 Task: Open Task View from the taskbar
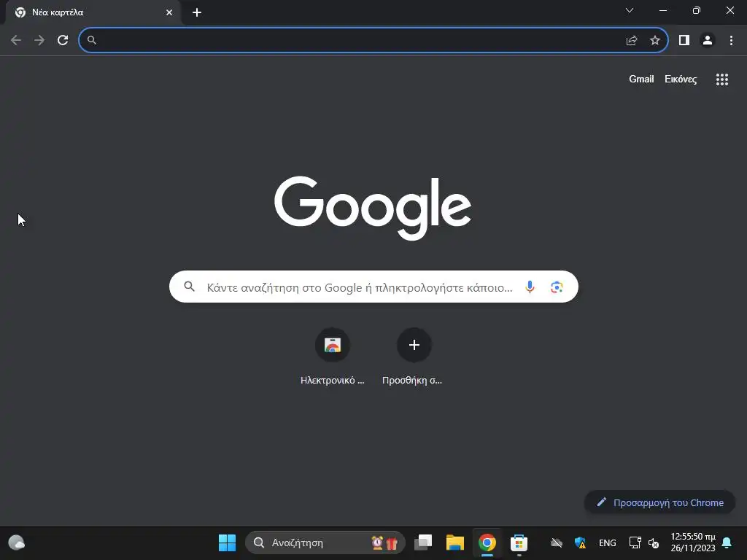pyautogui.click(x=423, y=542)
